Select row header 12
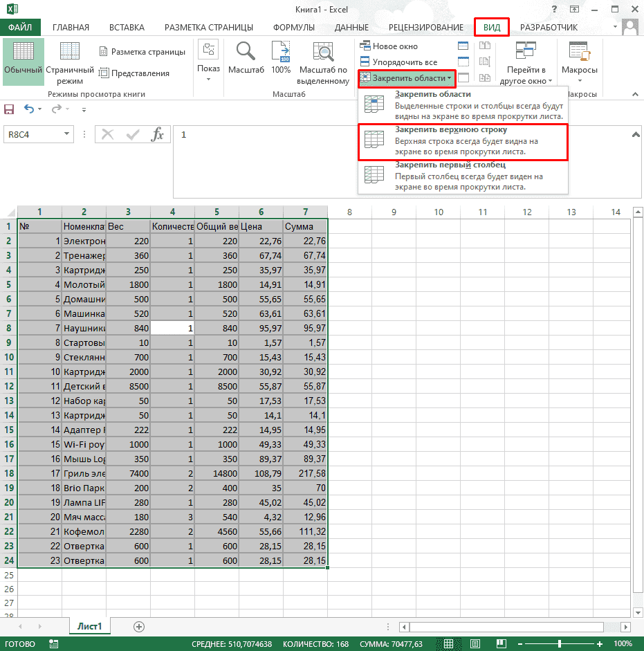Screen dimensions: 644x651 [x=9, y=386]
